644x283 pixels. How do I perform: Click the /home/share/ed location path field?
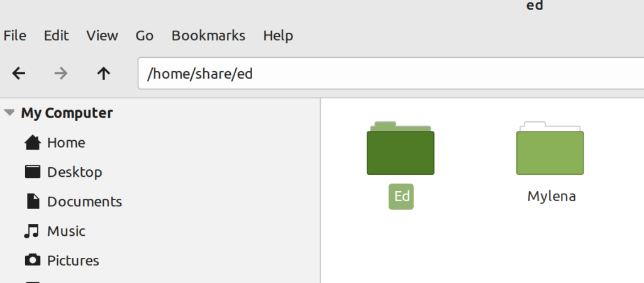click(391, 74)
